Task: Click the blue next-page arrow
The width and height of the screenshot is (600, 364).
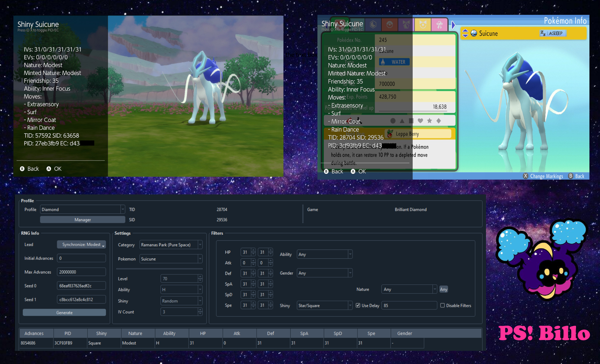Action: click(453, 25)
